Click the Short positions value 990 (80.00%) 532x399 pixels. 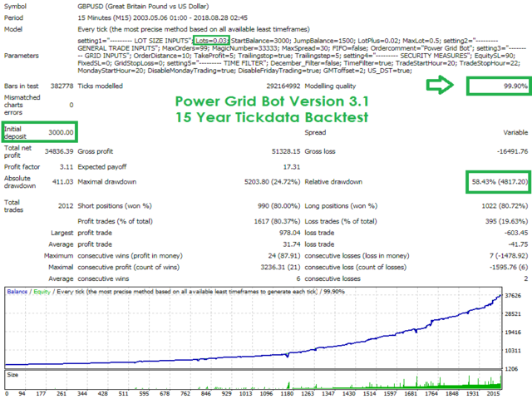[279, 206]
